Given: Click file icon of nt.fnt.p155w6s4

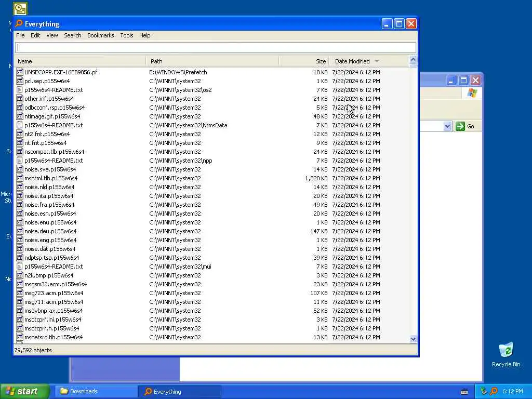Looking at the screenshot, I should [x=20, y=142].
